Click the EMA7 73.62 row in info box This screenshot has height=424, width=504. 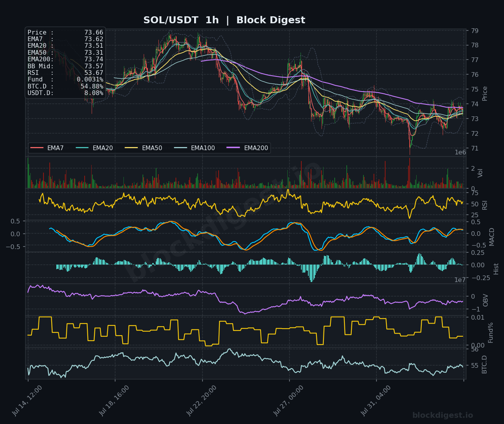65,39
